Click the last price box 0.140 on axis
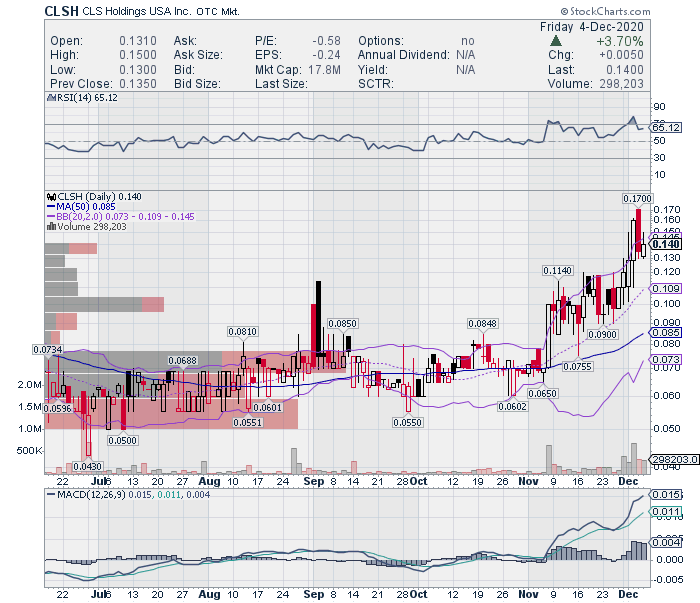Viewport: 700px width, 603px height. [x=666, y=244]
